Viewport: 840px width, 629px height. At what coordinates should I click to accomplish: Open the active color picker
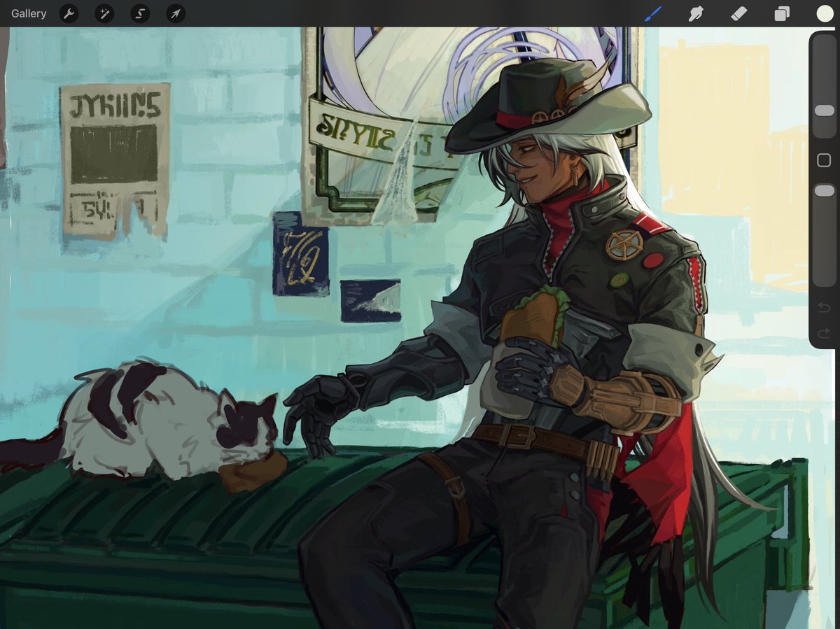coord(825,13)
